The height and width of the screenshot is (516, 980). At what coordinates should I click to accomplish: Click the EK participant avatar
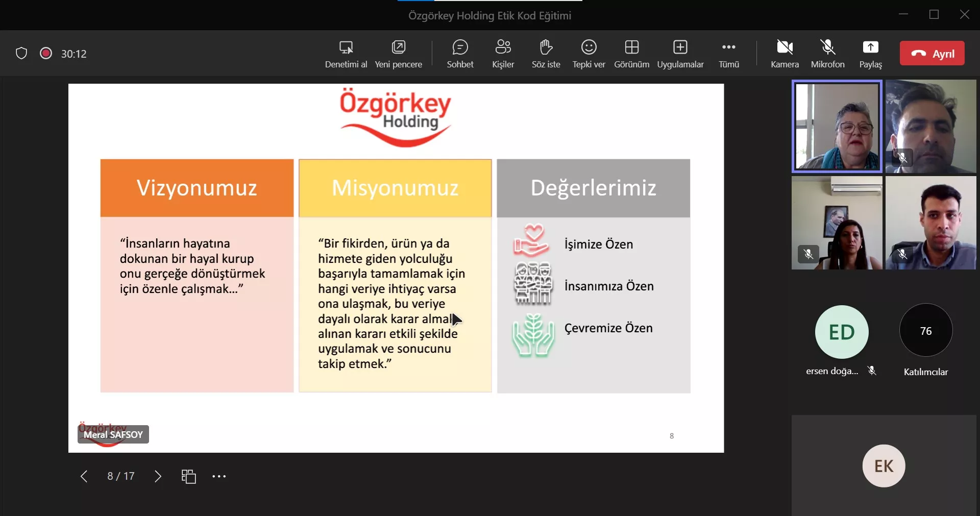(x=884, y=466)
